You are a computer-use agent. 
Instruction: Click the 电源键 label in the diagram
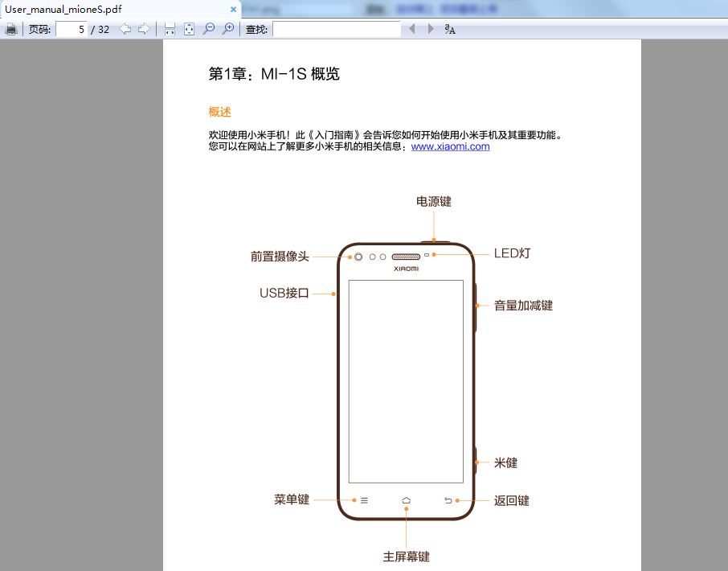pyautogui.click(x=434, y=201)
